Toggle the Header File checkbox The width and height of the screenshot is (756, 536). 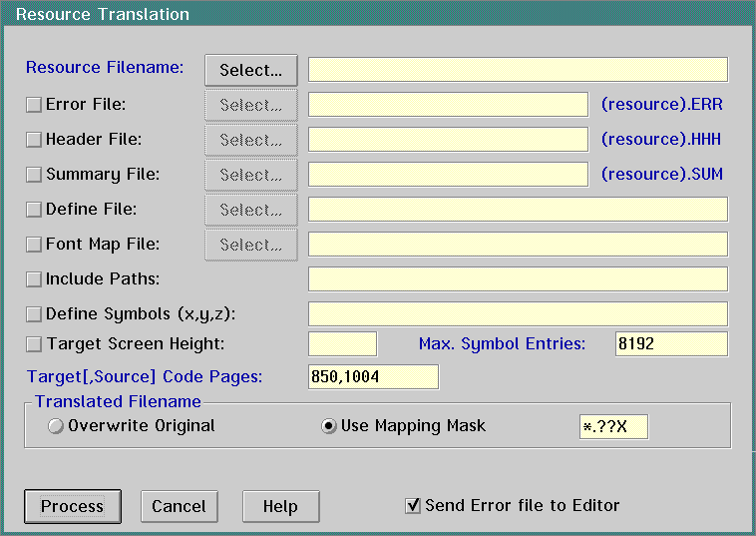[34, 140]
